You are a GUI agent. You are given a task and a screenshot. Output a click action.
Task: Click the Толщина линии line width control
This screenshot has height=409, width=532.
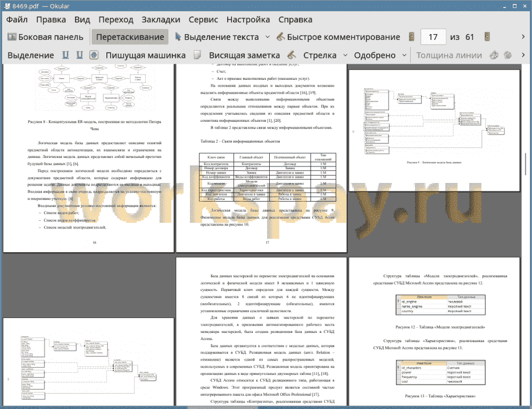point(449,55)
